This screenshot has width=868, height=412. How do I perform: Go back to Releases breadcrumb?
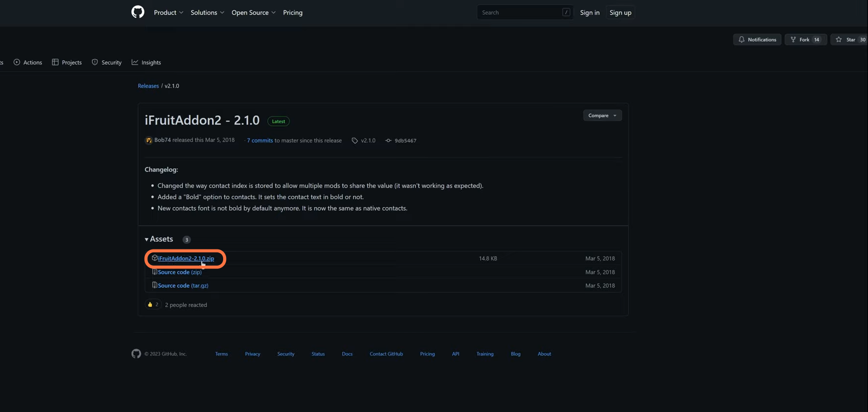[x=148, y=85]
